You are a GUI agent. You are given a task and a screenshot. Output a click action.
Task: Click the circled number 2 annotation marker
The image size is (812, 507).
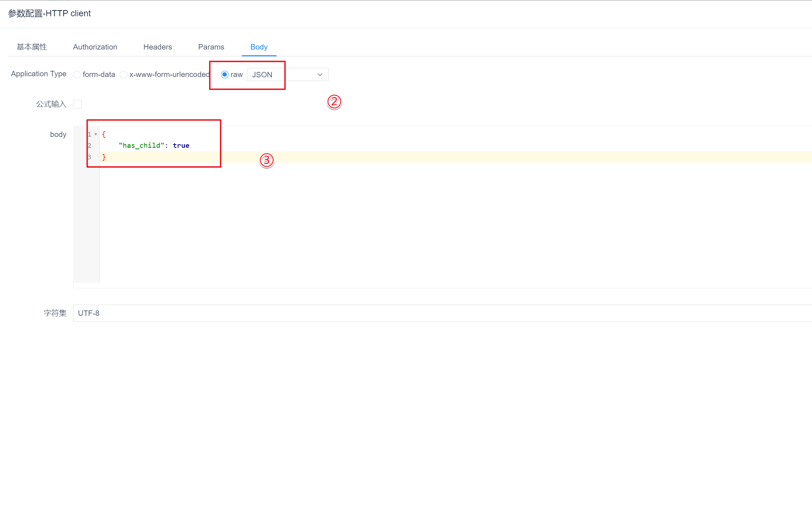tap(334, 102)
